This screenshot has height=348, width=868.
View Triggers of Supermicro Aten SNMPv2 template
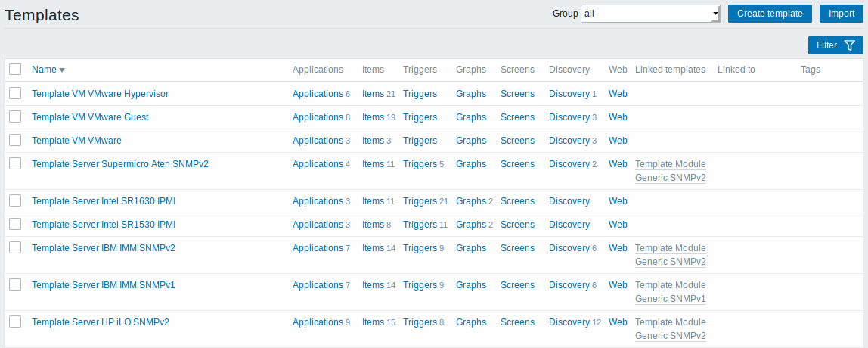click(420, 164)
